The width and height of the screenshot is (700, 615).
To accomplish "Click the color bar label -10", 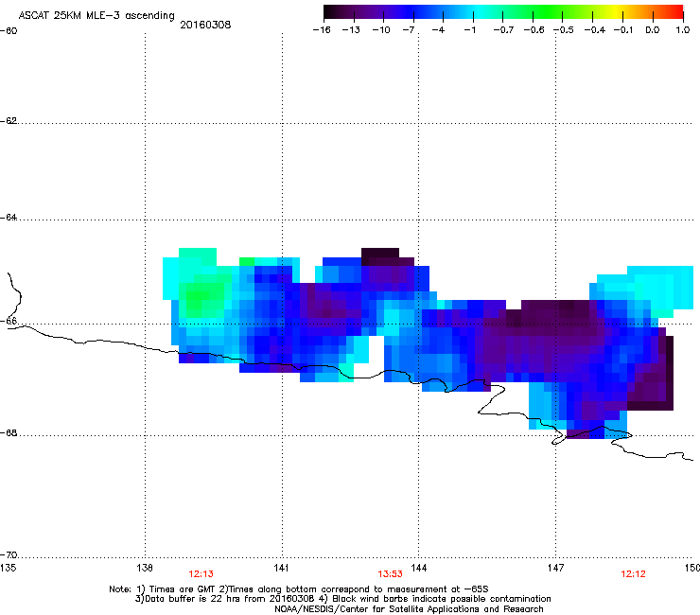I will (381, 30).
